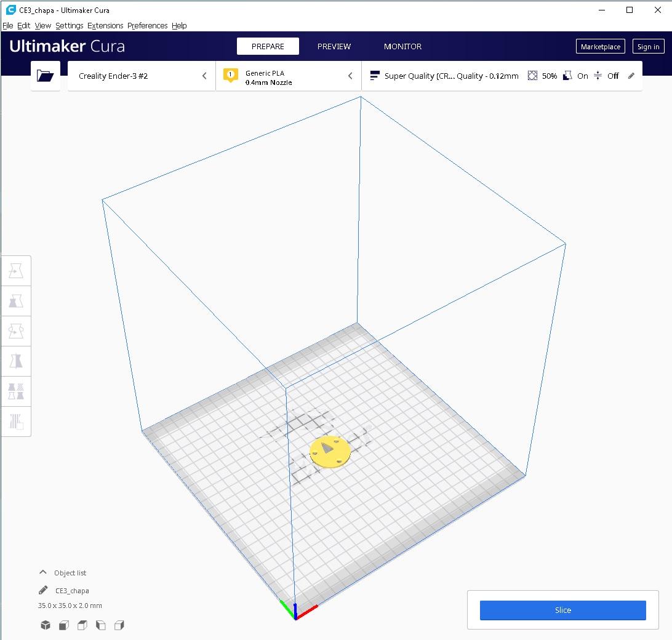Open the Marketplace
This screenshot has height=640, width=672.
click(601, 47)
